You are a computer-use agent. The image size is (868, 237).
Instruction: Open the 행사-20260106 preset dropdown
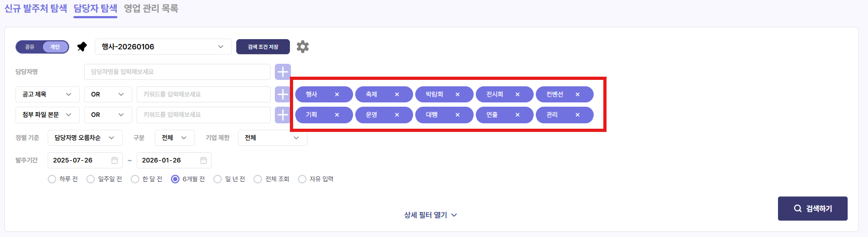(x=163, y=47)
